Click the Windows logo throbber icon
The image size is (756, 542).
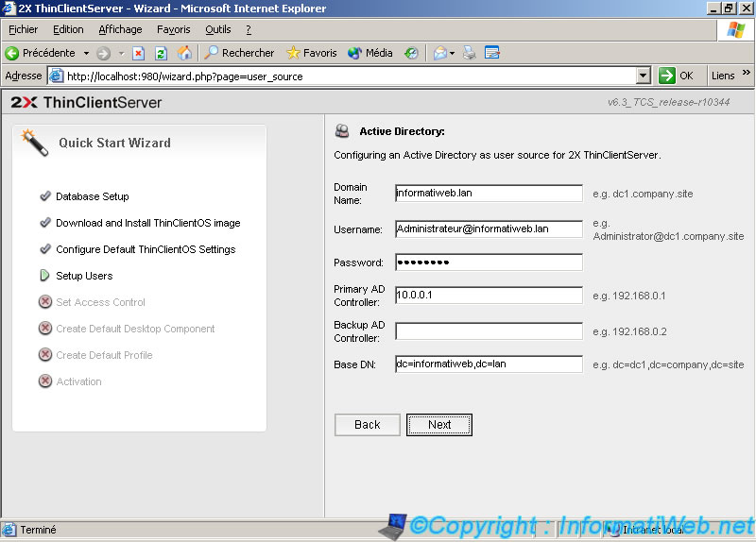[x=736, y=30]
